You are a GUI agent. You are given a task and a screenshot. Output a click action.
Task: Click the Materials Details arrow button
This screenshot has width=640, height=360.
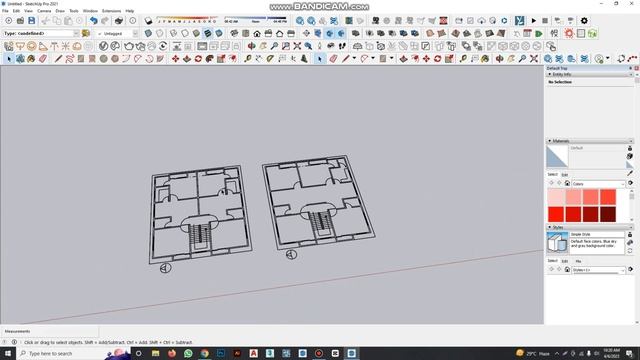tap(631, 183)
